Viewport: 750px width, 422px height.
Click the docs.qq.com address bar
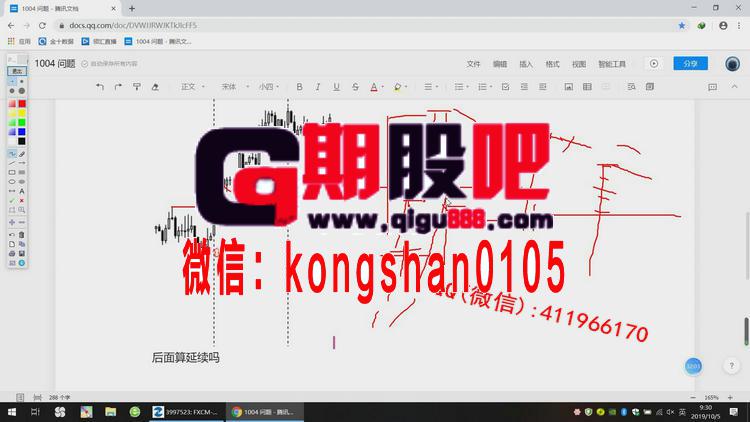tap(364, 25)
